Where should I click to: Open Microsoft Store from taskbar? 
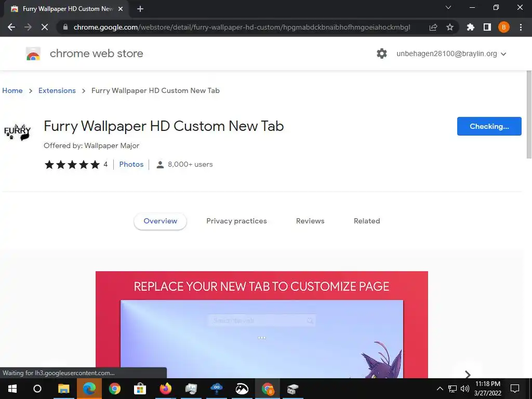tap(140, 389)
